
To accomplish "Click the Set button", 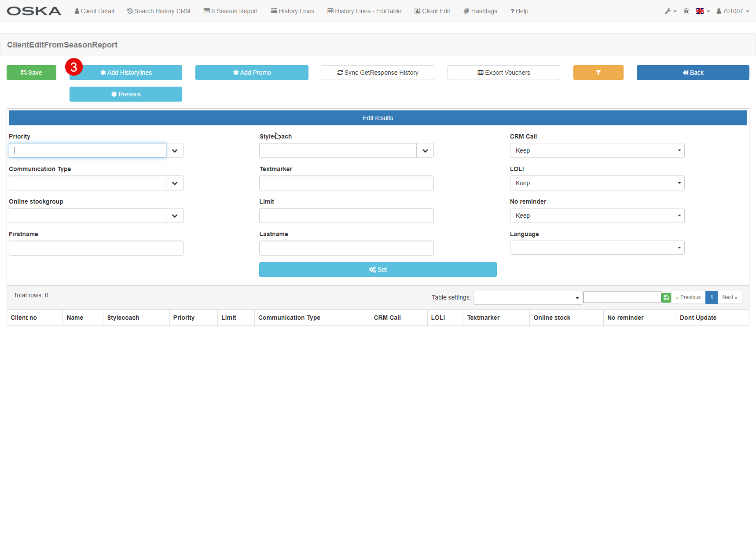I will [378, 270].
